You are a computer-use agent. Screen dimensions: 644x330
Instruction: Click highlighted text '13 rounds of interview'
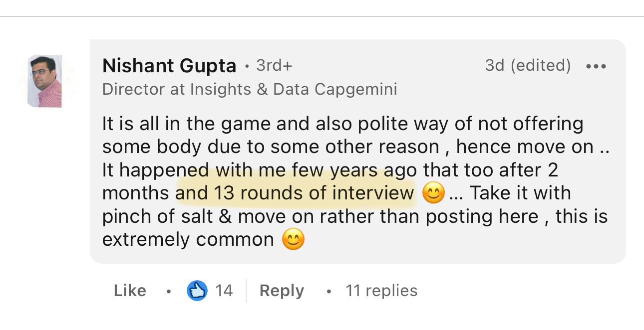pos(314,193)
